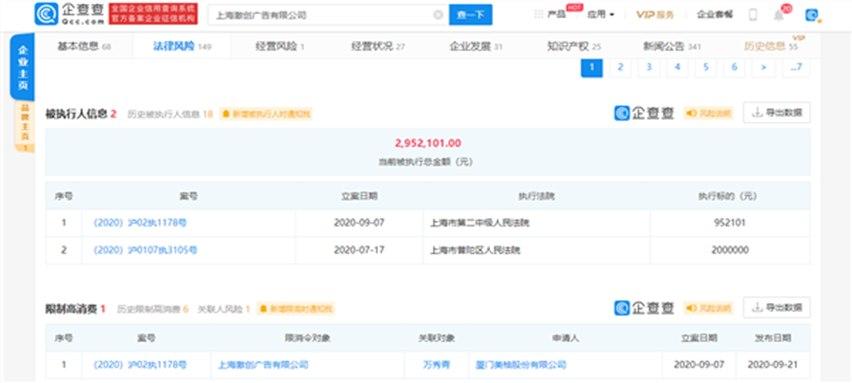Click the 立案日期 header in 被执行人 table
Image resolution: width=852 pixels, height=383 pixels.
pos(359,196)
